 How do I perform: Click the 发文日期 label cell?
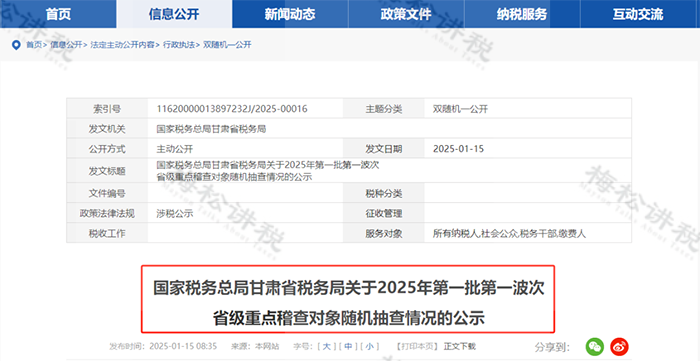point(384,149)
